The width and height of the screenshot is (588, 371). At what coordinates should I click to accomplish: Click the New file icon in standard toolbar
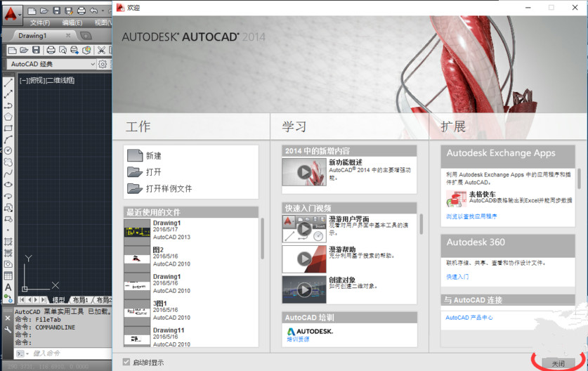pos(13,50)
